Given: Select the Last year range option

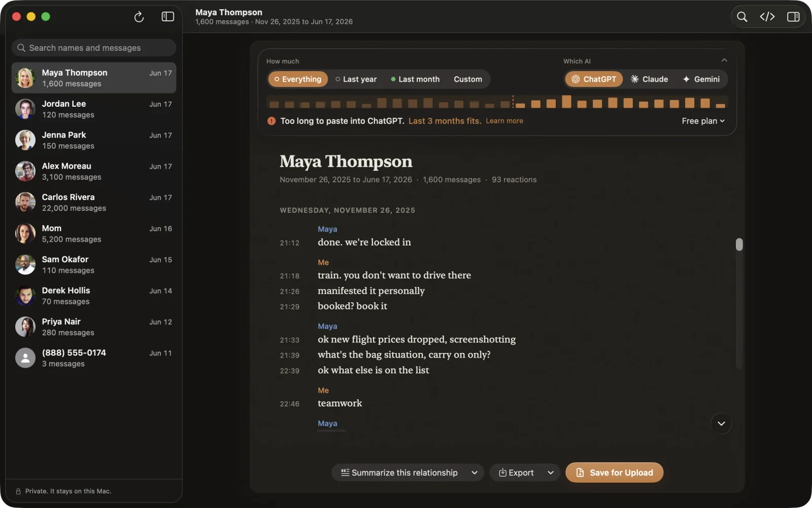Looking at the screenshot, I should [356, 79].
